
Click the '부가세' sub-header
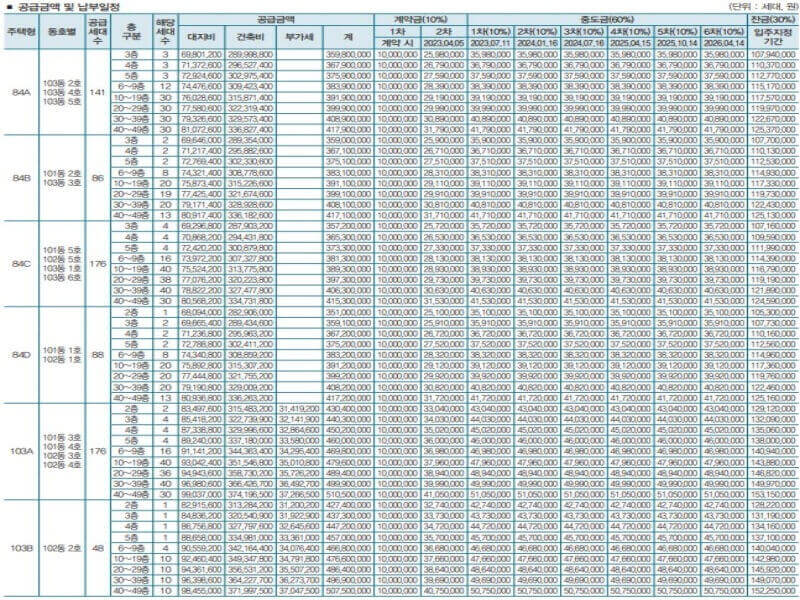(x=299, y=37)
